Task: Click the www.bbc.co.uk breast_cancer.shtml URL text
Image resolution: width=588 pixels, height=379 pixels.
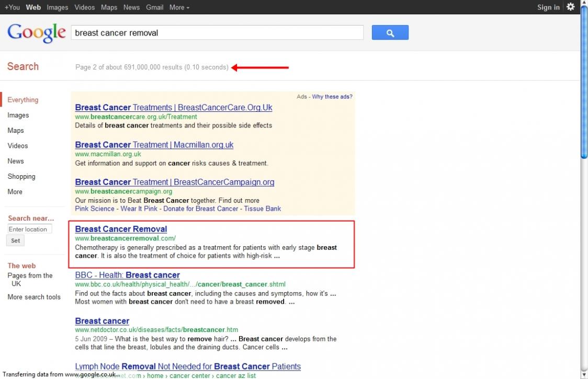Action: (180, 284)
